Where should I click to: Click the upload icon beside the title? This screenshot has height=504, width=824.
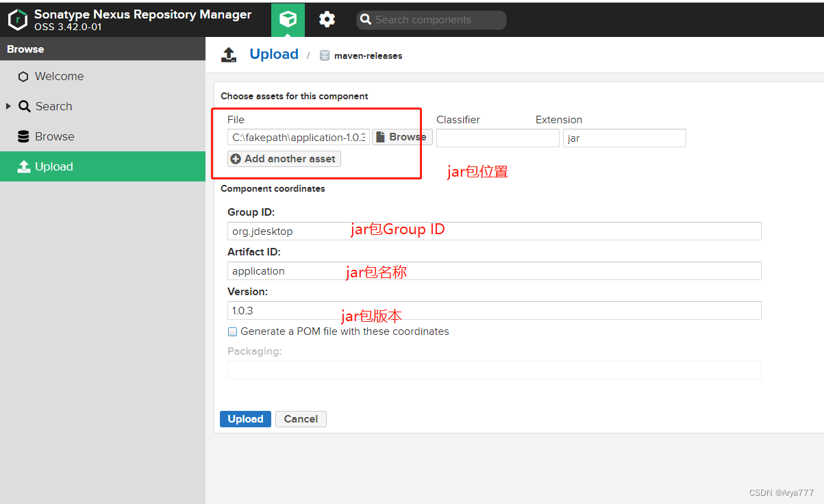[x=229, y=55]
